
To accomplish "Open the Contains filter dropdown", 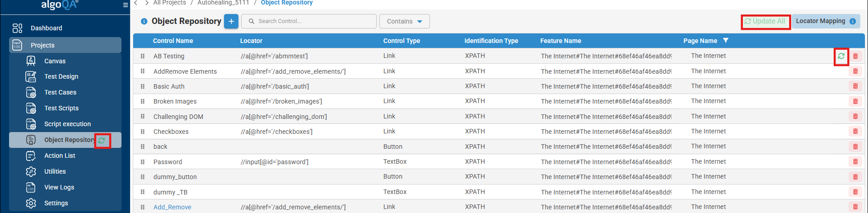I will point(404,21).
